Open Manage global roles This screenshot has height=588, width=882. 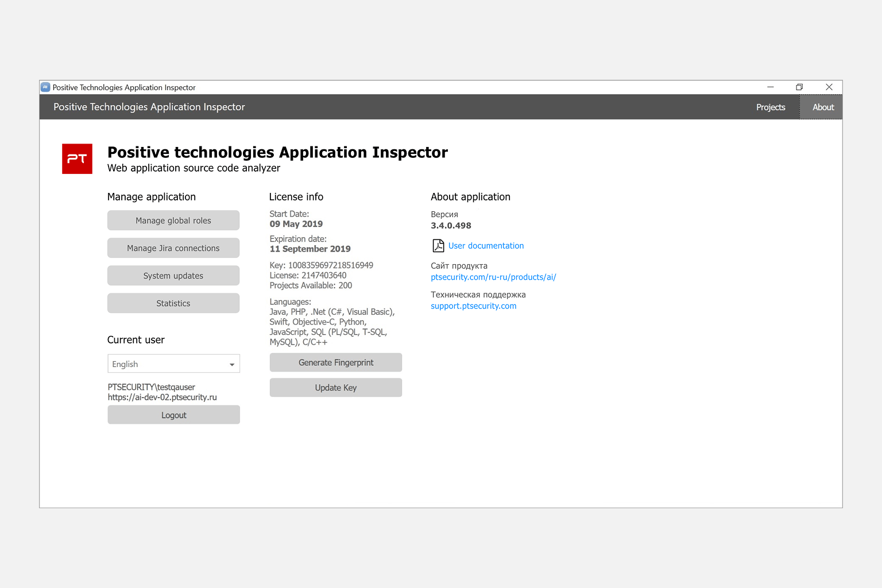(x=173, y=220)
